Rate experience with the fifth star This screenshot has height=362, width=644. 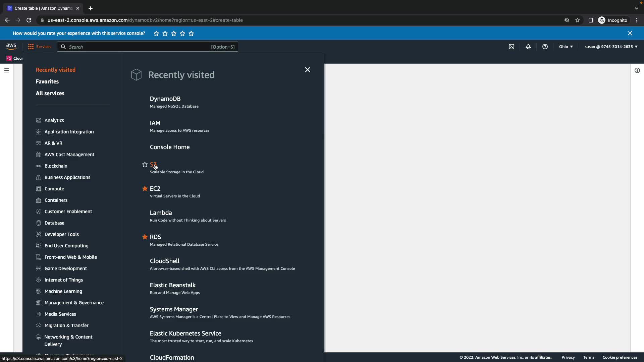tap(191, 34)
